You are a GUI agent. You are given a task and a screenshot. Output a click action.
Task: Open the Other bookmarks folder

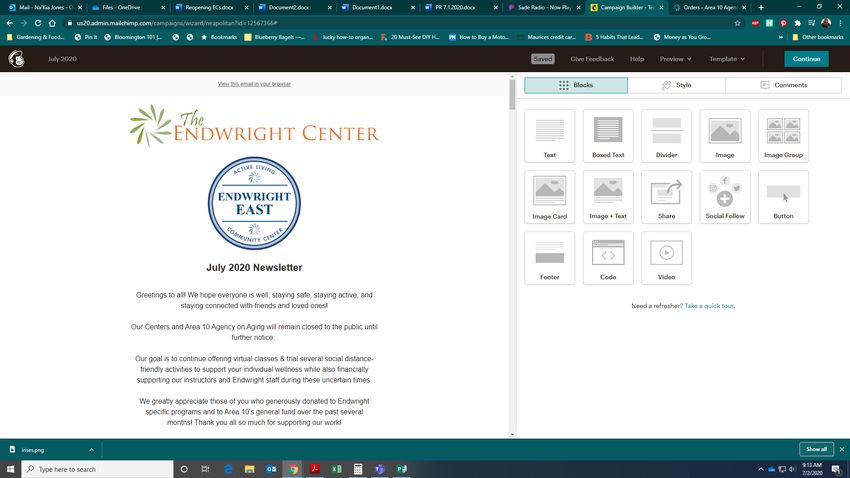818,37
